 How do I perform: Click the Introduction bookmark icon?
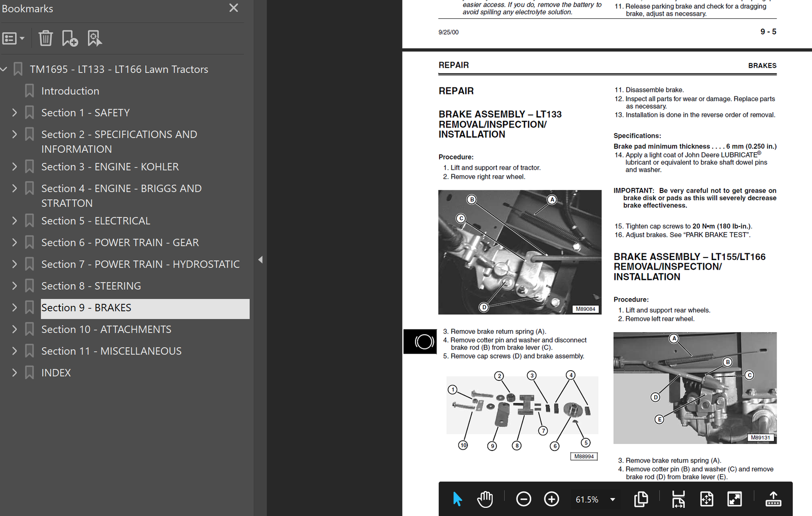[x=29, y=91]
